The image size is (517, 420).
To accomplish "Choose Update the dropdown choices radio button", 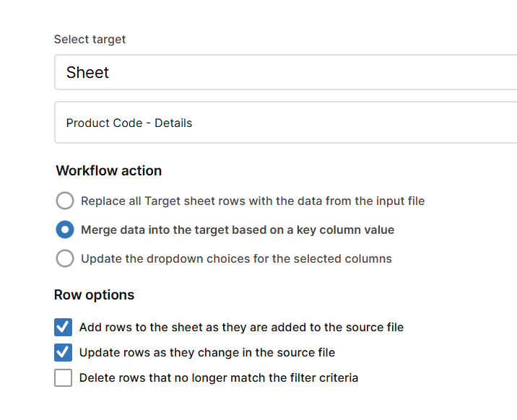I will (x=65, y=258).
